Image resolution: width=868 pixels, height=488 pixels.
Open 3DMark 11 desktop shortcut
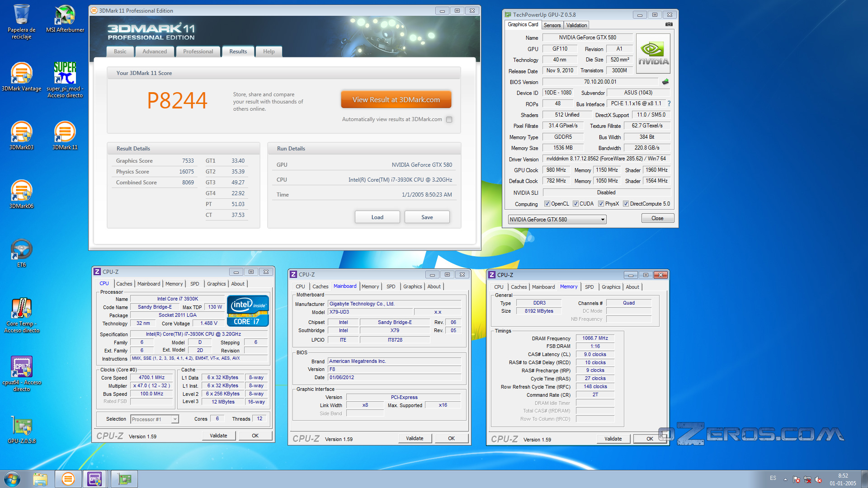click(x=65, y=136)
